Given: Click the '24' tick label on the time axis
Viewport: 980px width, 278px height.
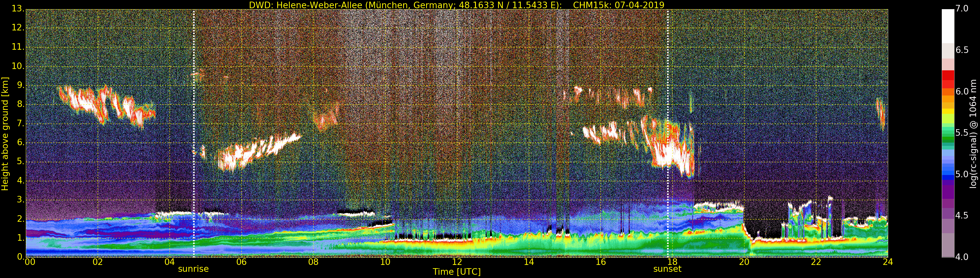Looking at the screenshot, I should pyautogui.click(x=888, y=262).
